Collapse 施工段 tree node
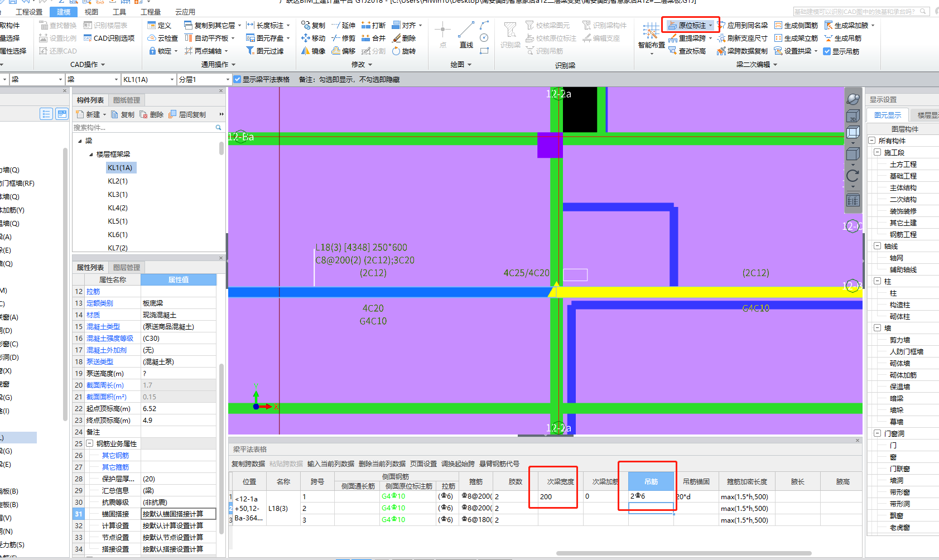Image resolution: width=939 pixels, height=560 pixels. click(x=877, y=152)
